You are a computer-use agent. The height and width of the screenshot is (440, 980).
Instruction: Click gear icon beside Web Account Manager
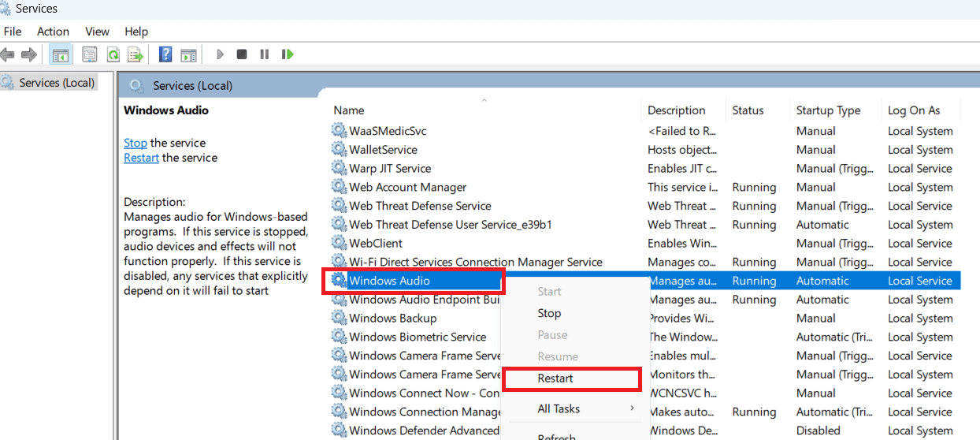point(339,187)
